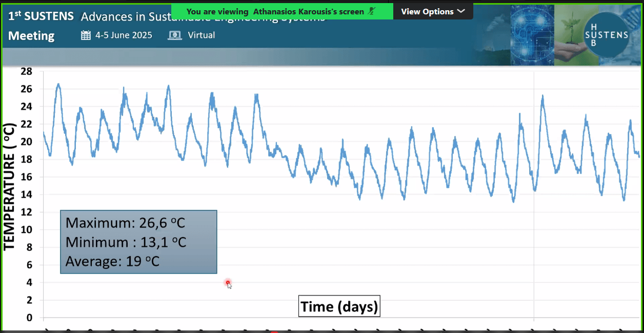Click the Virtual location text
This screenshot has height=333, width=644.
[x=202, y=35]
